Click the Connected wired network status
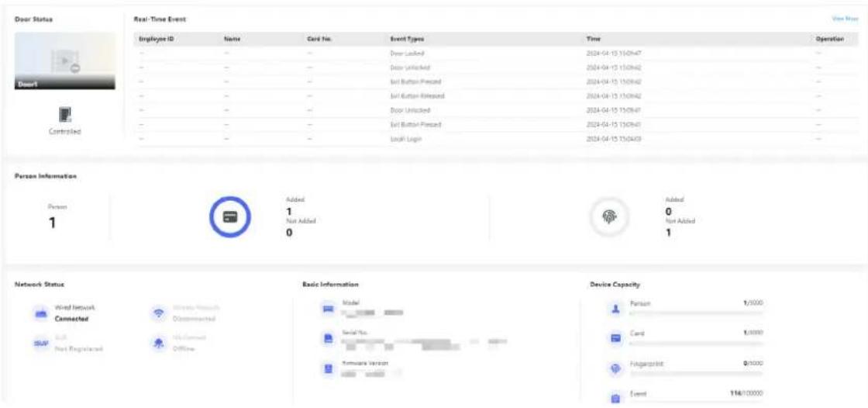The image size is (868, 408). (x=71, y=319)
